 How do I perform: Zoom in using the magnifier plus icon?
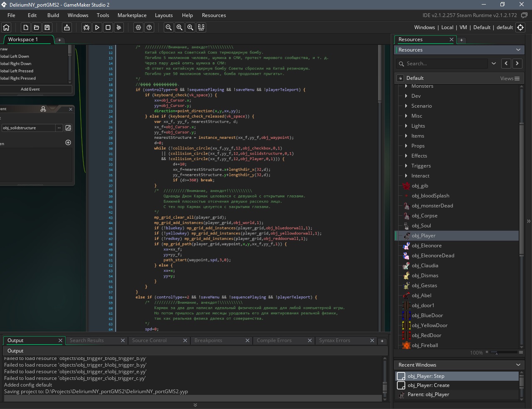(x=190, y=27)
